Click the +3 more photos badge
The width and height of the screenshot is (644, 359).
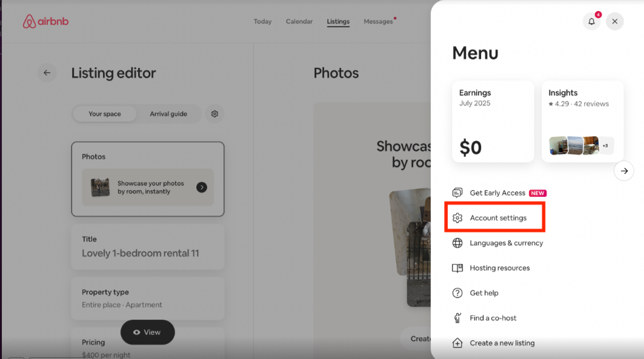(605, 145)
